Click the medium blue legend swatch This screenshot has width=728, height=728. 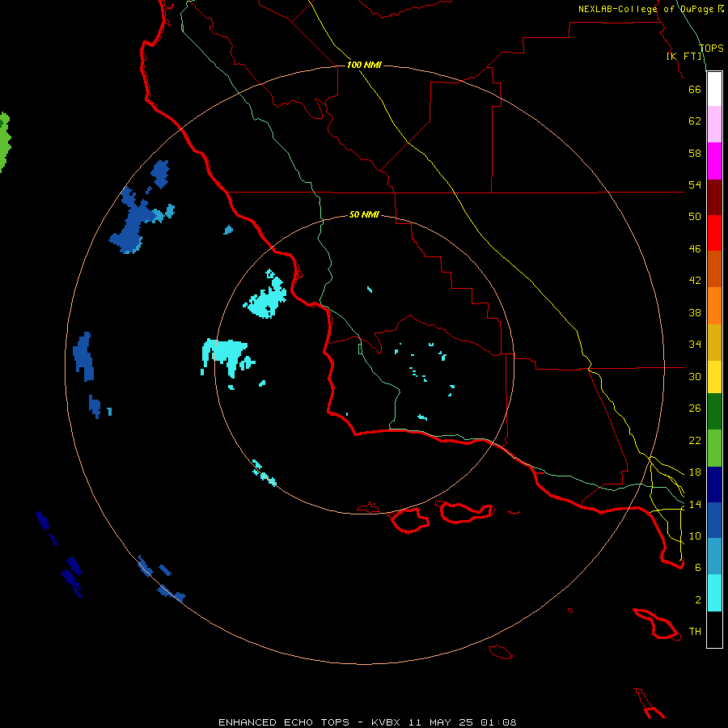click(x=714, y=520)
